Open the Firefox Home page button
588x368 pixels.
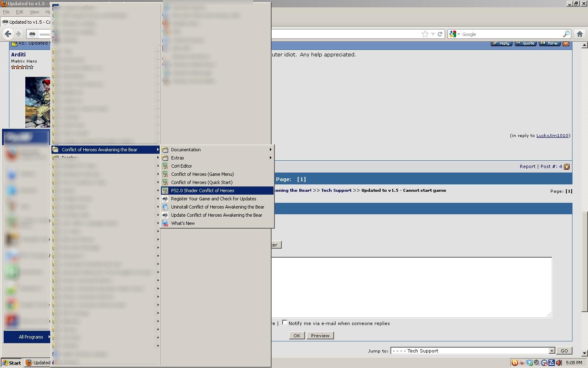[579, 34]
